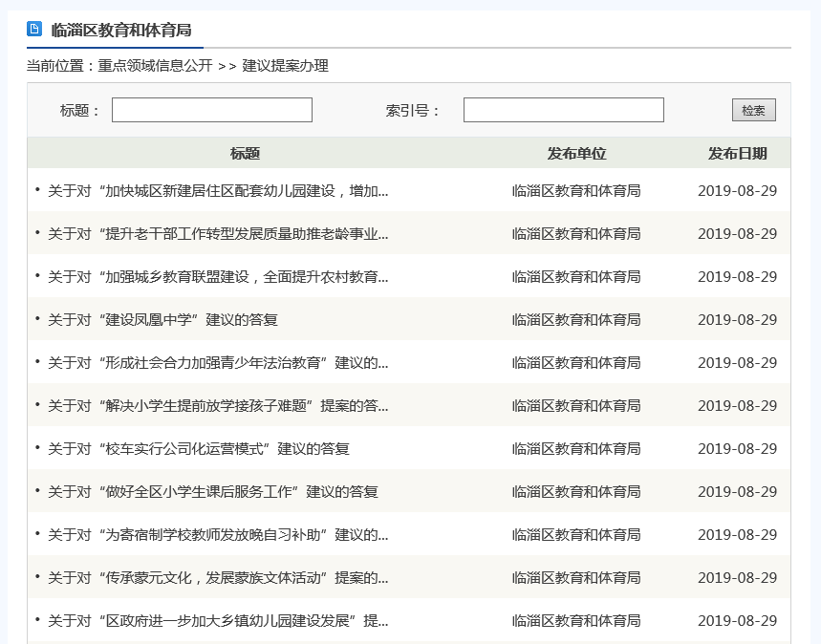
Task: Open the 传承蒙元文化 proposal reply
Action: point(218,578)
